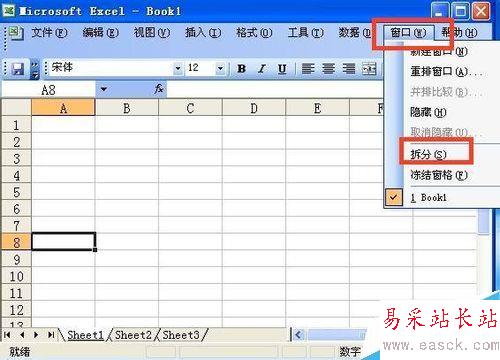Viewport: 500px width, 360px height.
Task: Select column B header
Action: [x=127, y=108]
